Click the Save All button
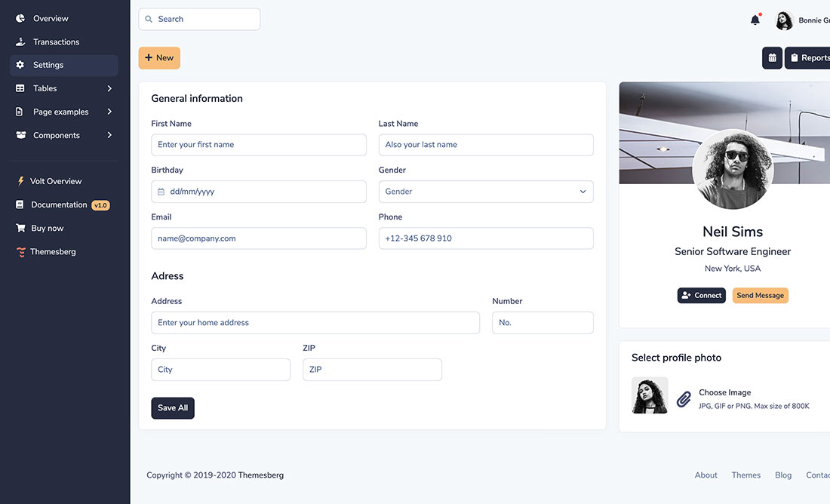 172,407
